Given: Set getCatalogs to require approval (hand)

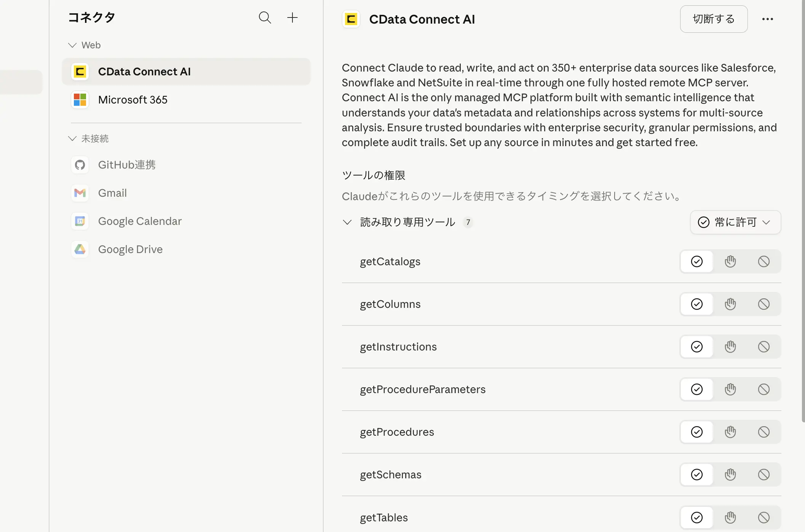Looking at the screenshot, I should pos(730,261).
